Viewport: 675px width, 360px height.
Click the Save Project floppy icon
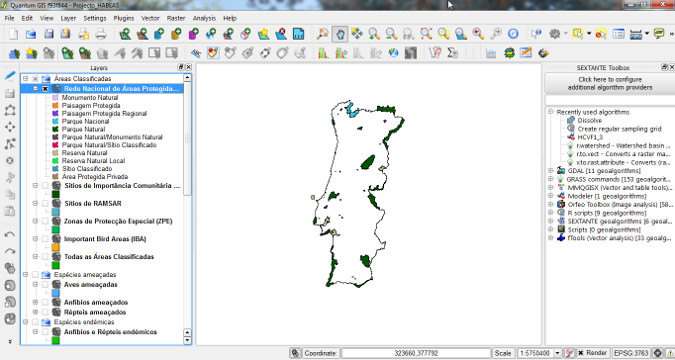[x=49, y=34]
